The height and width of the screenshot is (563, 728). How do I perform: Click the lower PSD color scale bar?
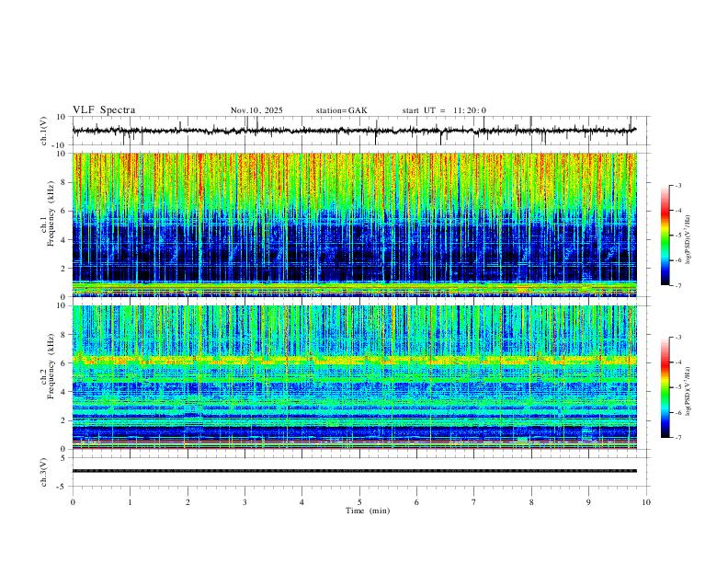coord(665,387)
